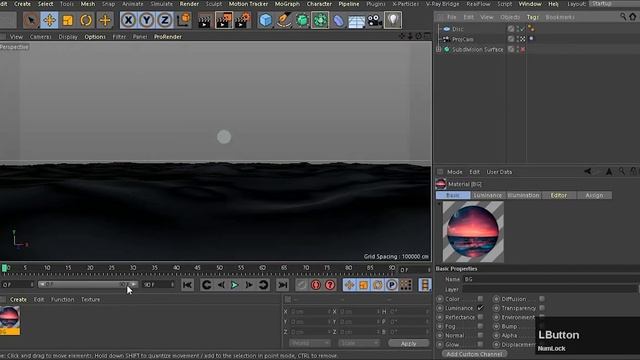Go to start of animation

pyautogui.click(x=187, y=285)
